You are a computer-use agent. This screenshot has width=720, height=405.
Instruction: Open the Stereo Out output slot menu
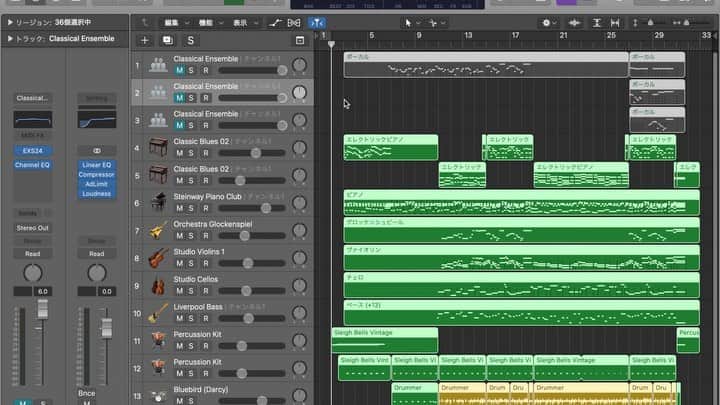tap(32, 228)
